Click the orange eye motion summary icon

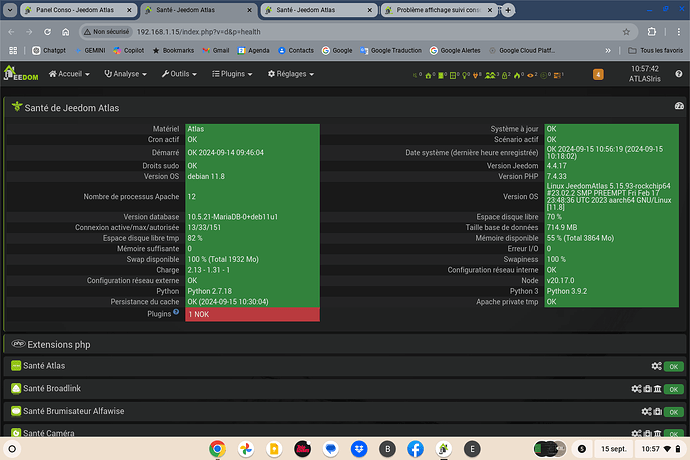(530, 76)
